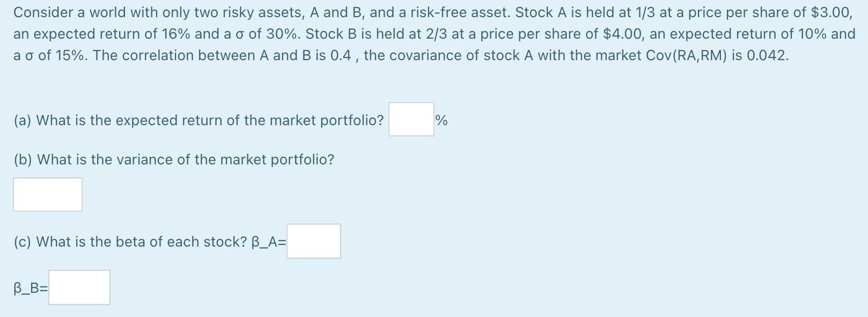Click the β_A= label text
868x317 pixels.
tap(270, 241)
